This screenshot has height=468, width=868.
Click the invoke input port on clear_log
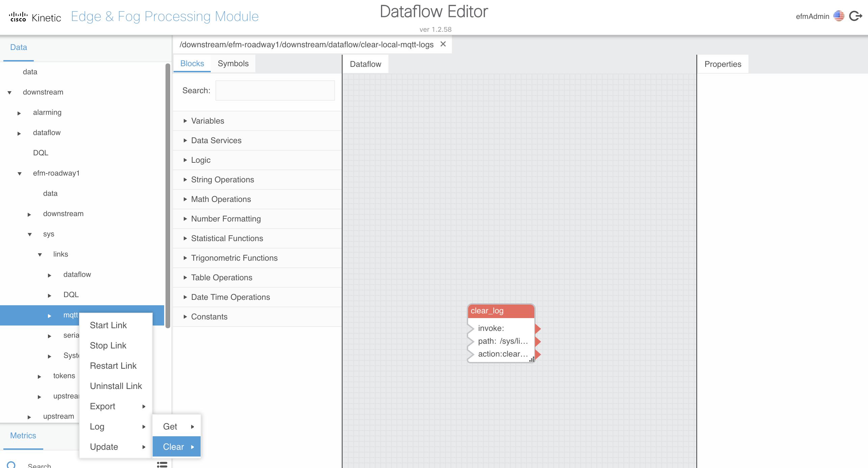[x=470, y=328]
